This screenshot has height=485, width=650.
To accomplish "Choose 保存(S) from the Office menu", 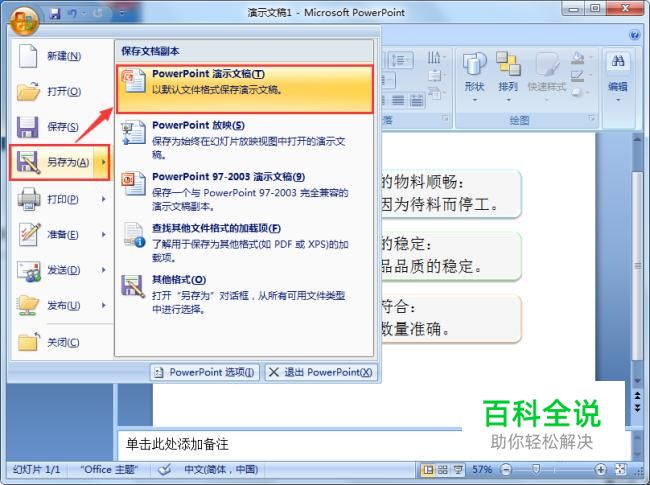I will [61, 127].
